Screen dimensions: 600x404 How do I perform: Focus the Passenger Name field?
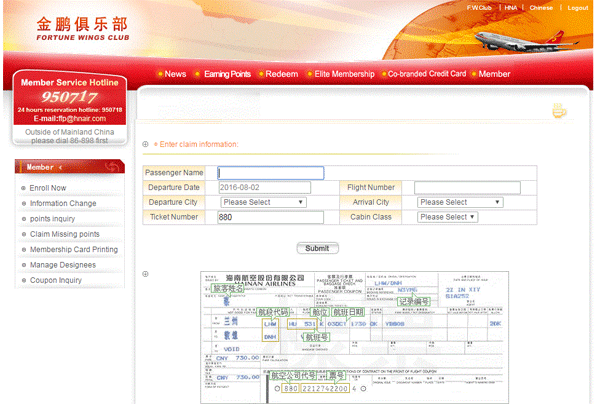[x=271, y=173]
